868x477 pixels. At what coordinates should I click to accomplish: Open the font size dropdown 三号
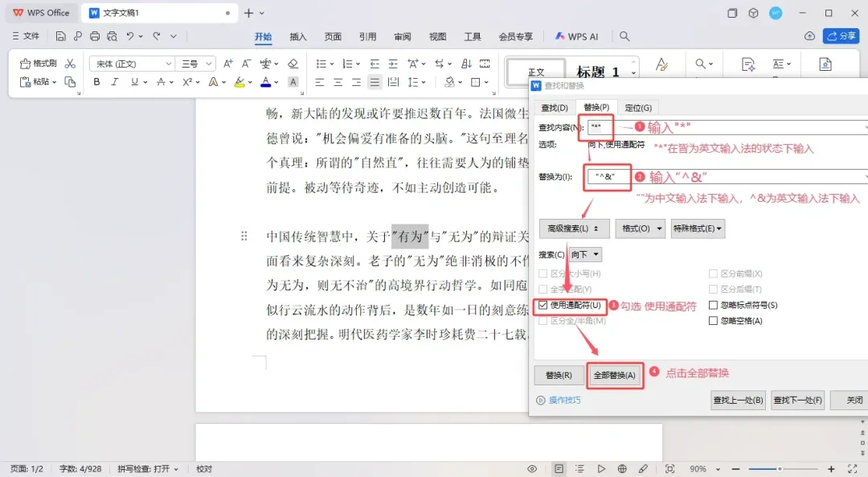point(208,64)
